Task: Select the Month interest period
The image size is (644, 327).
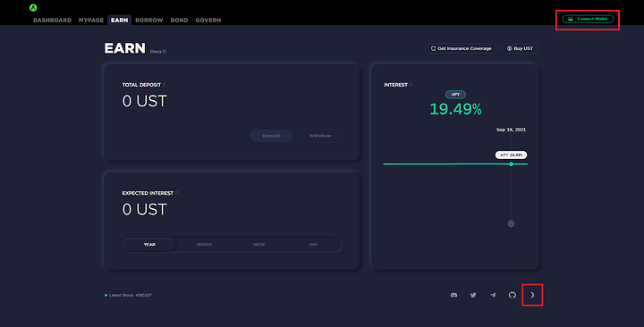Action: pos(204,245)
